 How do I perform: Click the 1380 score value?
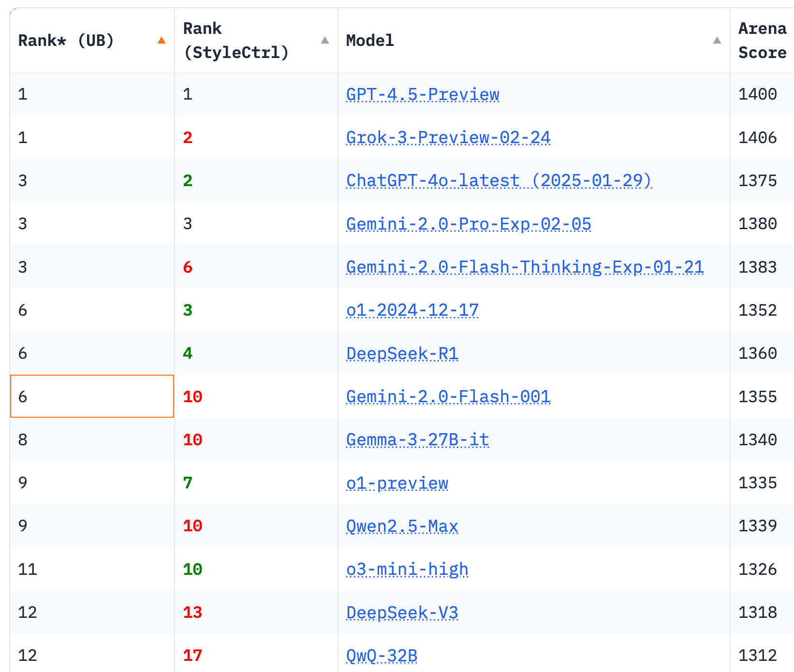tap(757, 224)
